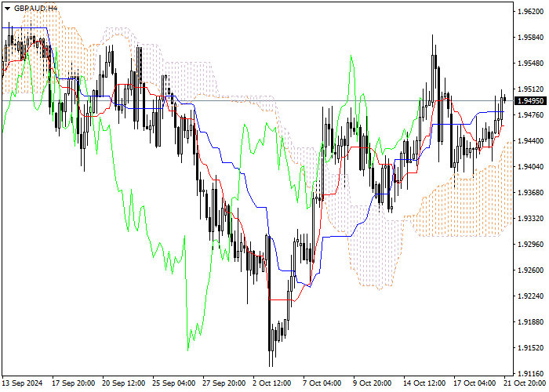Click the 1.92240 price axis label
The height and width of the screenshot is (392, 549).
pyautogui.click(x=531, y=296)
